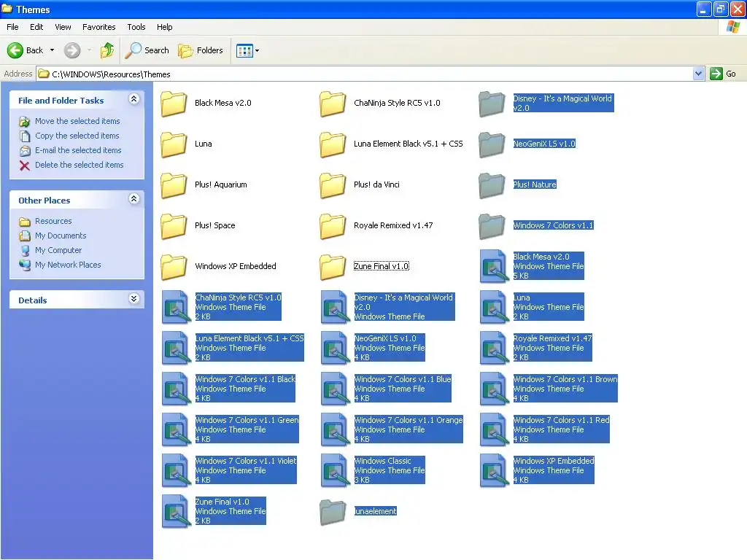
Task: Click E-mail the selected items
Action: (78, 150)
